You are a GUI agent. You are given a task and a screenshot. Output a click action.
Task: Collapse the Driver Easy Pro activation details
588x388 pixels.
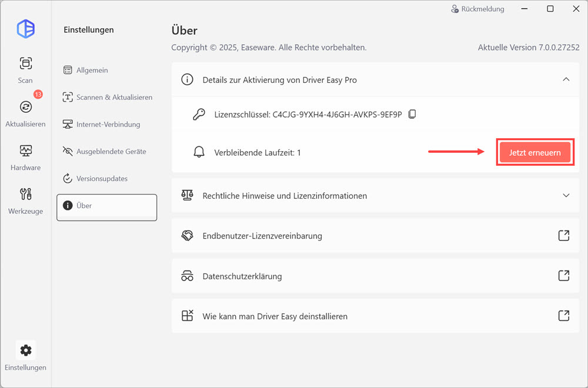pos(566,79)
